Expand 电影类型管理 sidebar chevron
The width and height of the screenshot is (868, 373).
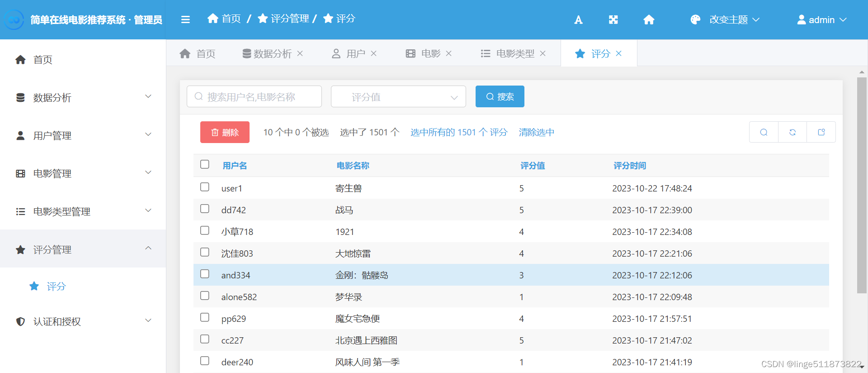click(x=148, y=210)
